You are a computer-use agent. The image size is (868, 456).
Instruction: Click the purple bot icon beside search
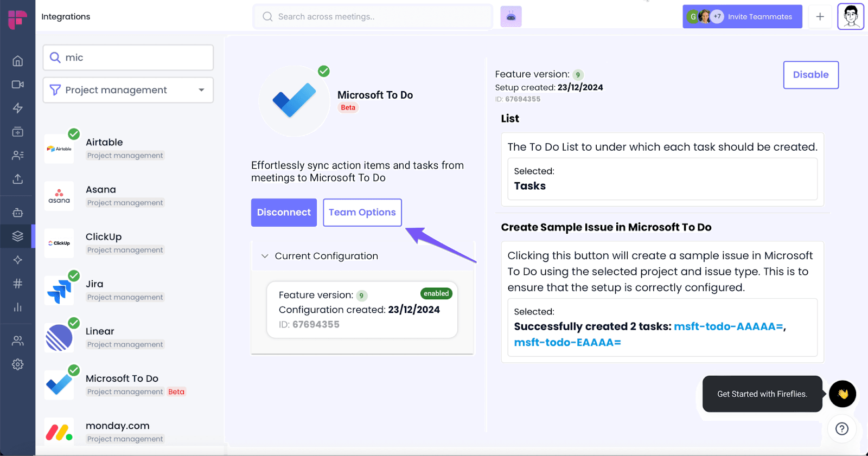(x=510, y=17)
